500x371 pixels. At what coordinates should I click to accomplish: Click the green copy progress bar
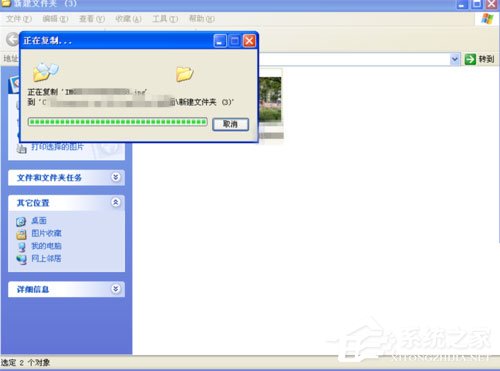[118, 122]
